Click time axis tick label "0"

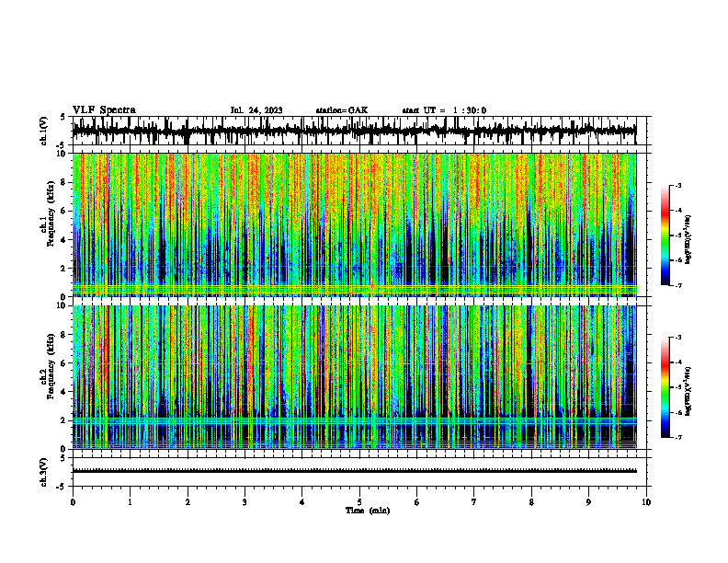click(x=73, y=502)
